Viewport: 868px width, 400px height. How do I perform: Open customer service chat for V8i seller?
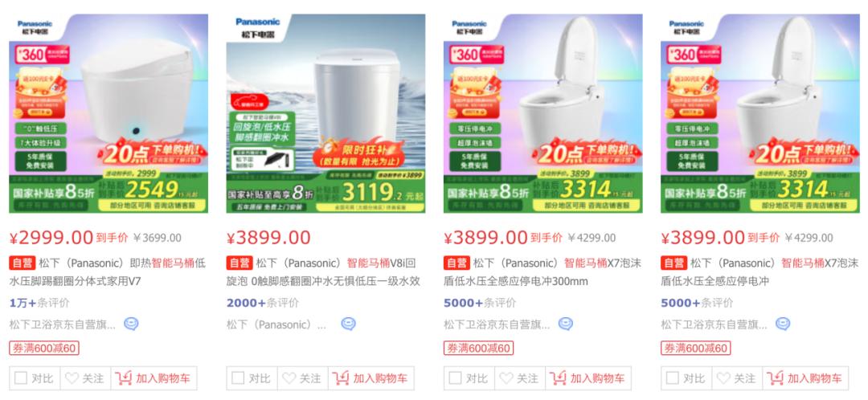(x=348, y=324)
